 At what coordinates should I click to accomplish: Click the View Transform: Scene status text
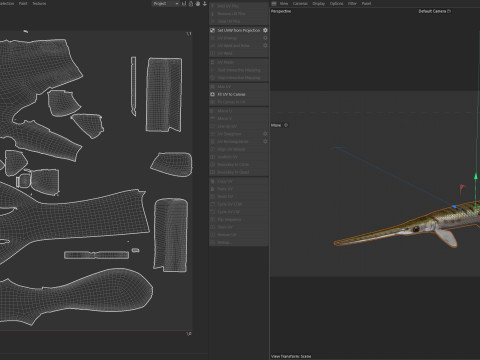(291, 356)
